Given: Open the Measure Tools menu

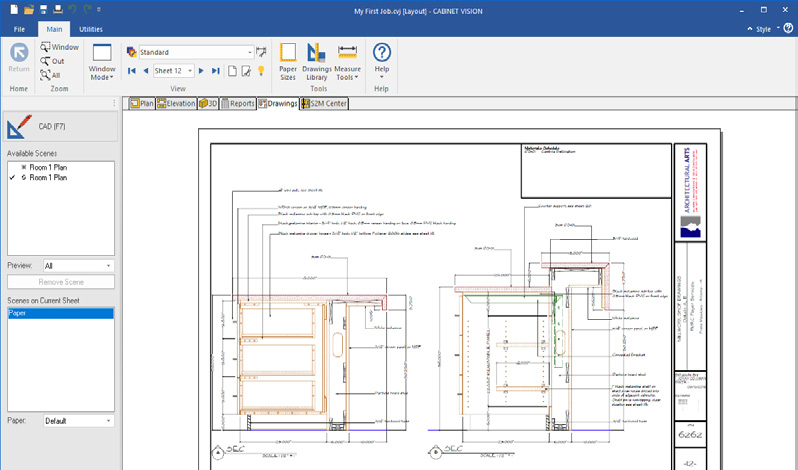Looking at the screenshot, I should 348,62.
